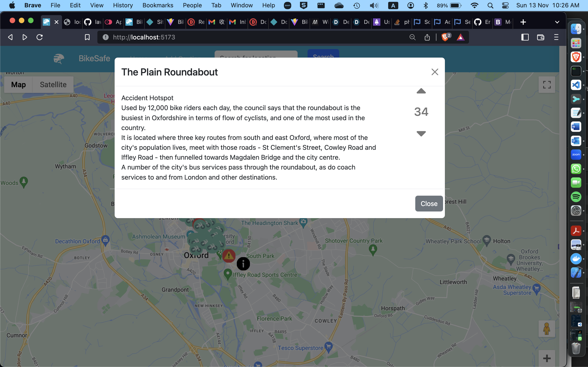This screenshot has height=367, width=588.
Task: Toggle the browser sidebar panel
Action: (525, 37)
